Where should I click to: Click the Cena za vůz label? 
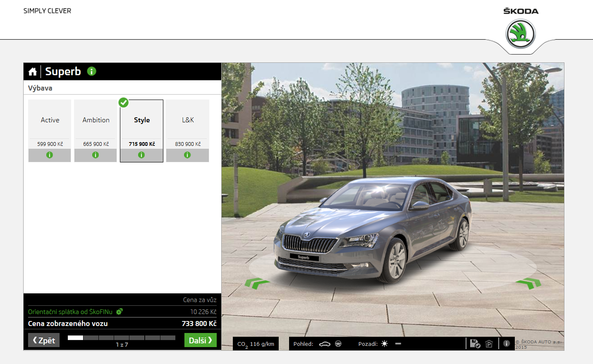(200, 300)
